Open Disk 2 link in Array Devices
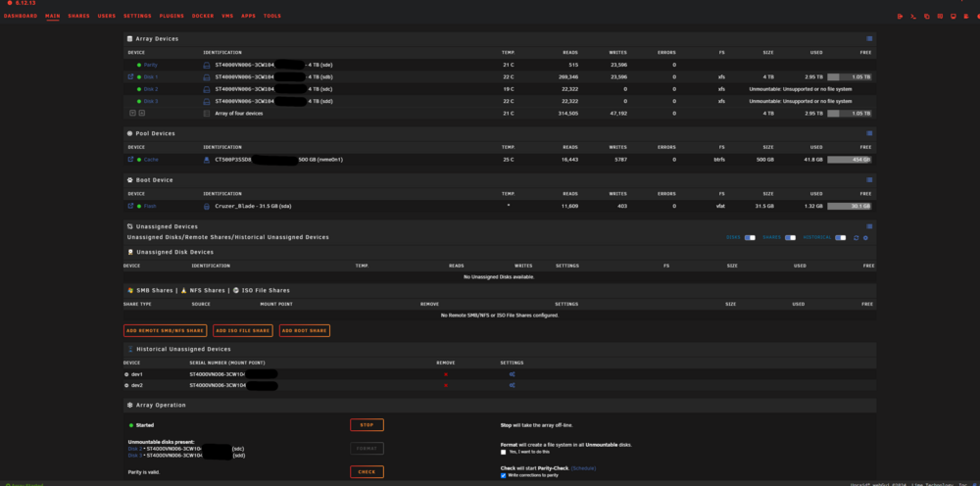 pos(151,89)
